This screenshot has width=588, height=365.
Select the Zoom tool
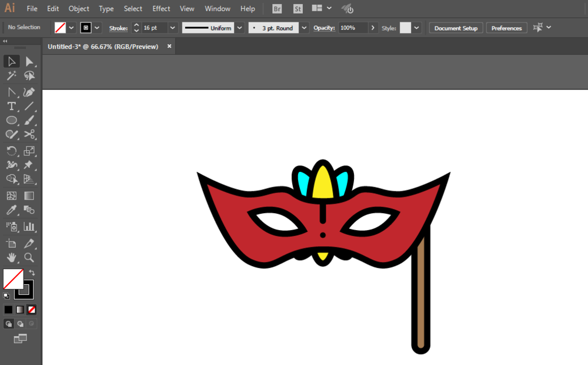29,257
